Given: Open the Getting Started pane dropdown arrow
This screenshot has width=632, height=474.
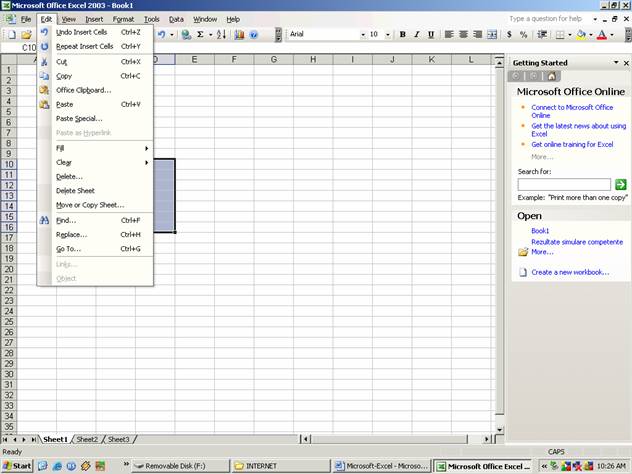Looking at the screenshot, I should pos(616,62).
